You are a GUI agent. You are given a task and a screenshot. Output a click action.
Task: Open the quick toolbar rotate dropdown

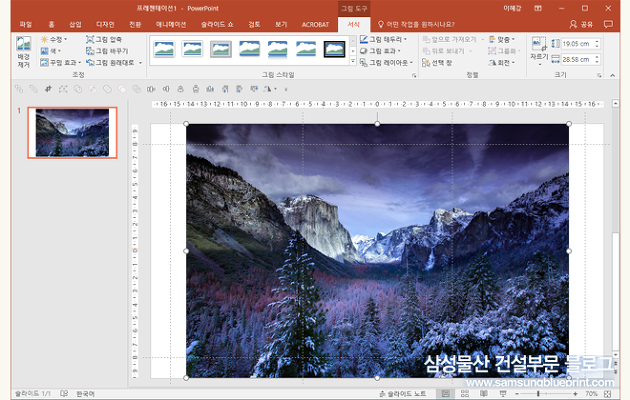tap(276, 89)
